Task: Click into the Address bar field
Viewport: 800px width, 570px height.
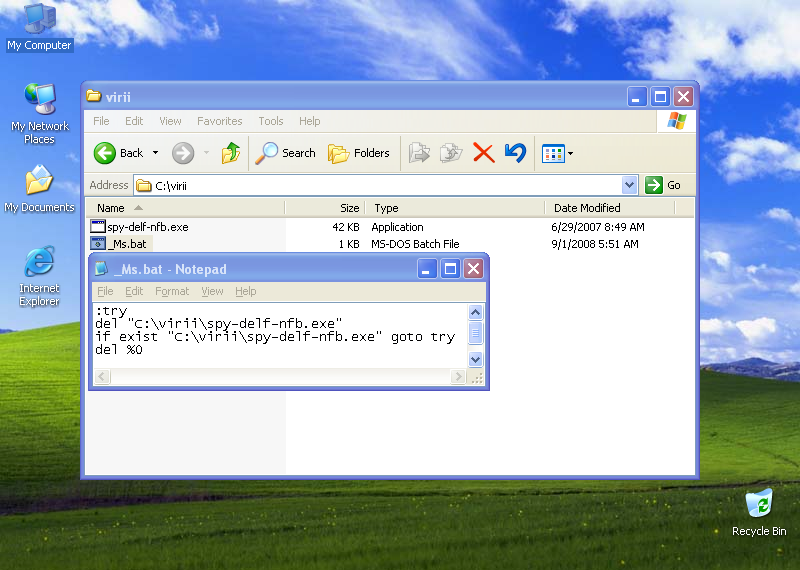Action: (378, 185)
